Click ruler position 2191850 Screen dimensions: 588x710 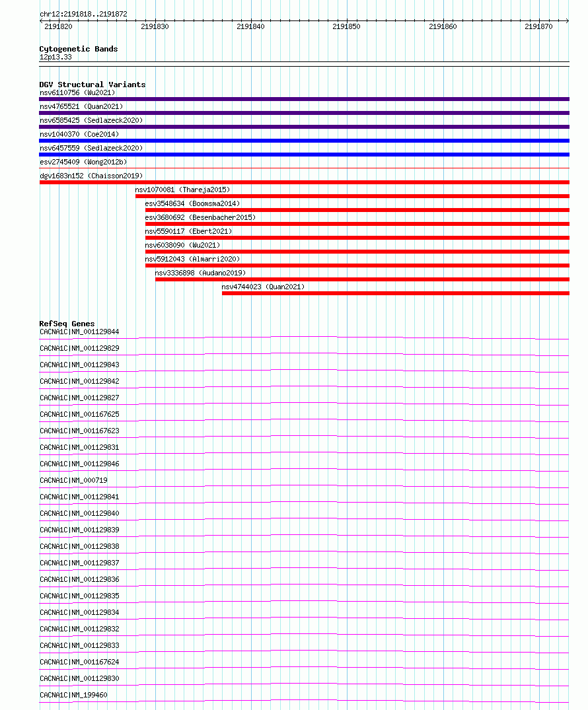tap(347, 26)
